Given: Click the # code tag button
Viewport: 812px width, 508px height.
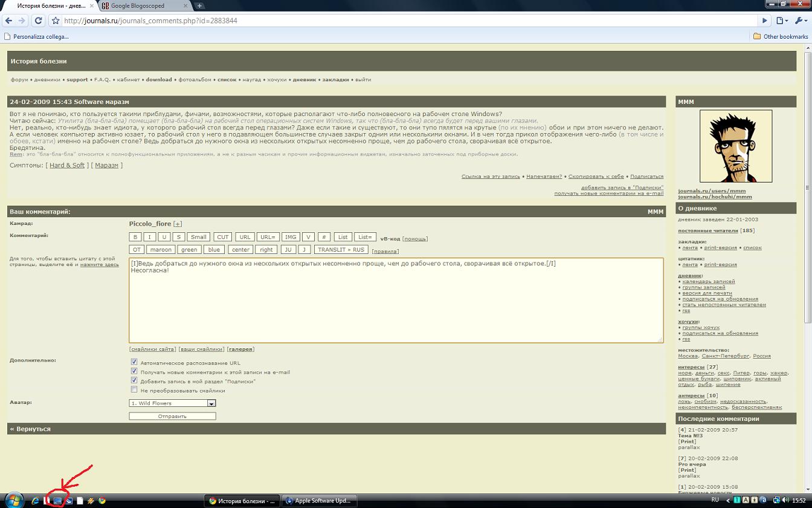Looking at the screenshot, I should pos(324,237).
